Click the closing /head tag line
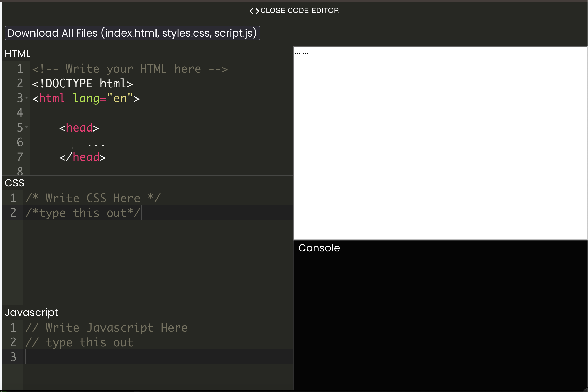Screen dimensions: 588x392 [82, 157]
